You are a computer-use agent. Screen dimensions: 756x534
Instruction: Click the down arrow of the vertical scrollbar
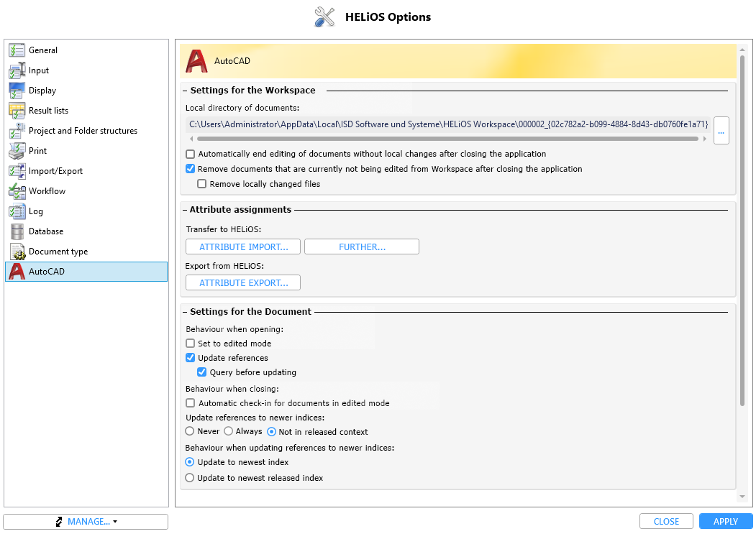[x=742, y=497]
